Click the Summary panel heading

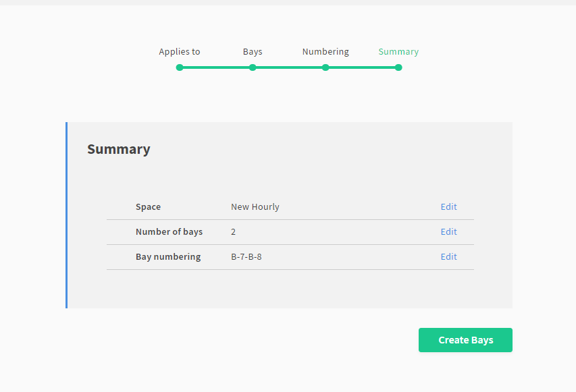[119, 149]
